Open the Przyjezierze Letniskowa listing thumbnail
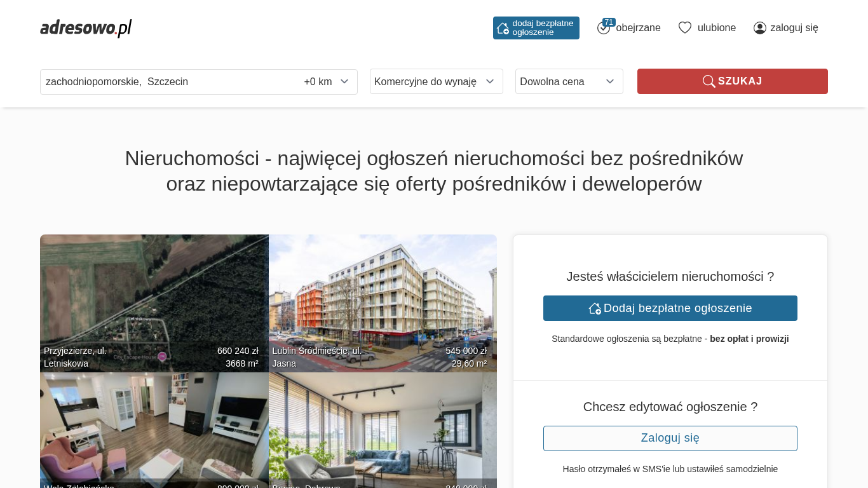The height and width of the screenshot is (488, 868). pos(154,303)
